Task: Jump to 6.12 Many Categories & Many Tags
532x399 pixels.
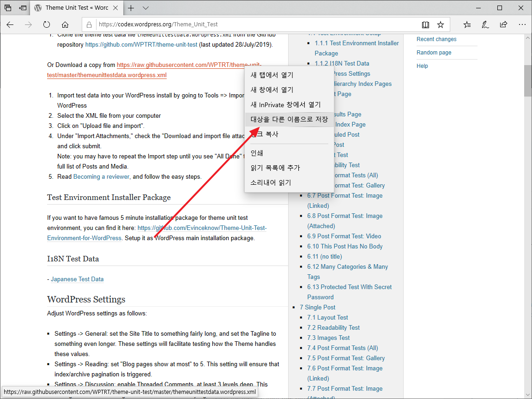Action: (347, 272)
